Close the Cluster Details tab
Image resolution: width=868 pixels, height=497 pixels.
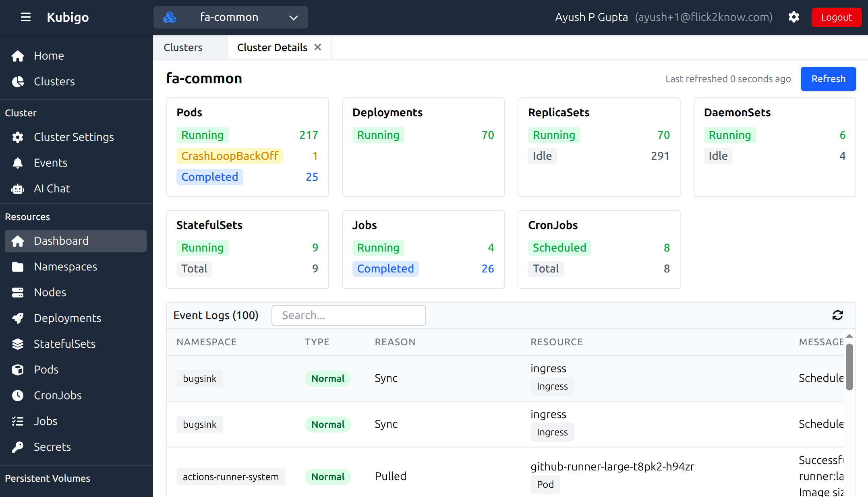[x=318, y=47]
